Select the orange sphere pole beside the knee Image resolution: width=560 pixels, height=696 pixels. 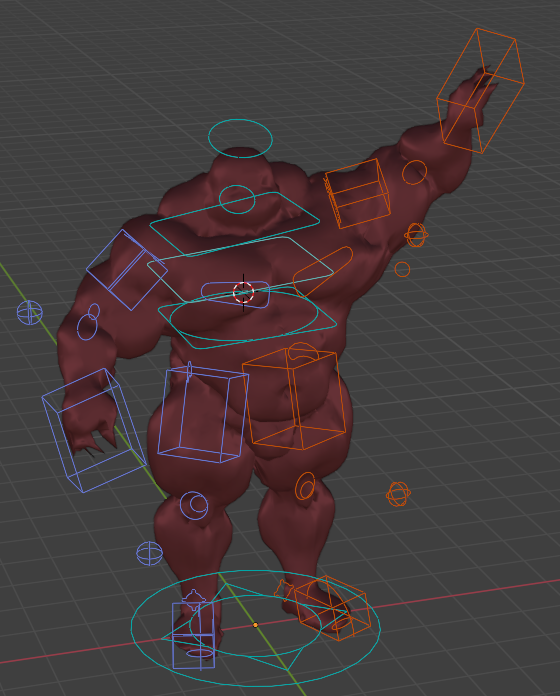[398, 494]
